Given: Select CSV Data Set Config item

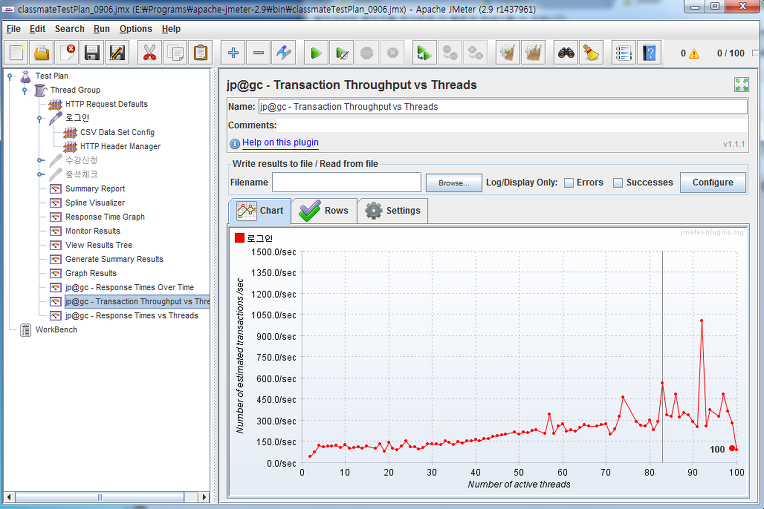Looking at the screenshot, I should click(x=117, y=132).
